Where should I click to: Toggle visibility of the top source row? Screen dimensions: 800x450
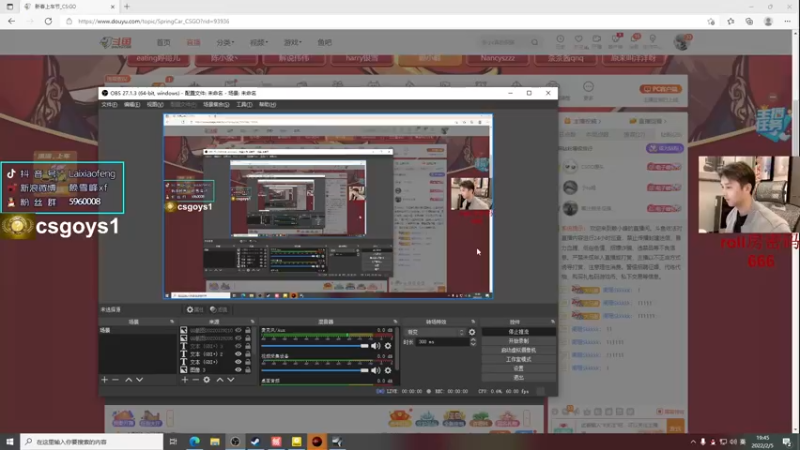[x=238, y=330]
